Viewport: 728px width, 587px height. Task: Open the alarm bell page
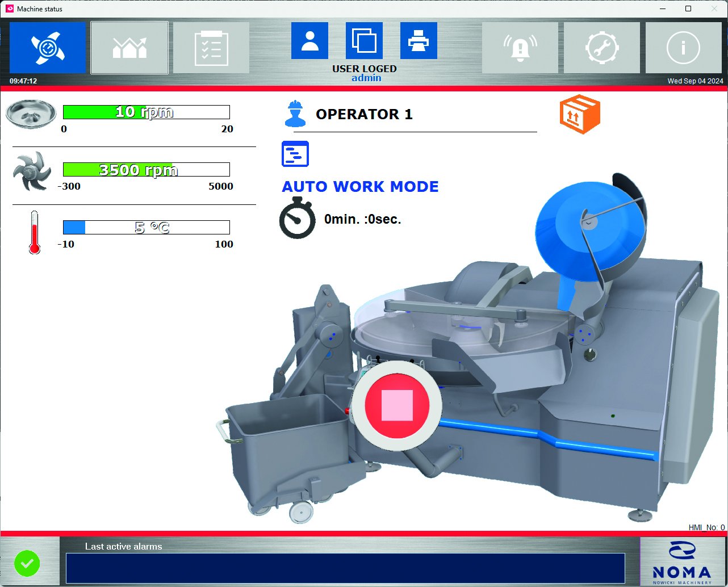520,48
